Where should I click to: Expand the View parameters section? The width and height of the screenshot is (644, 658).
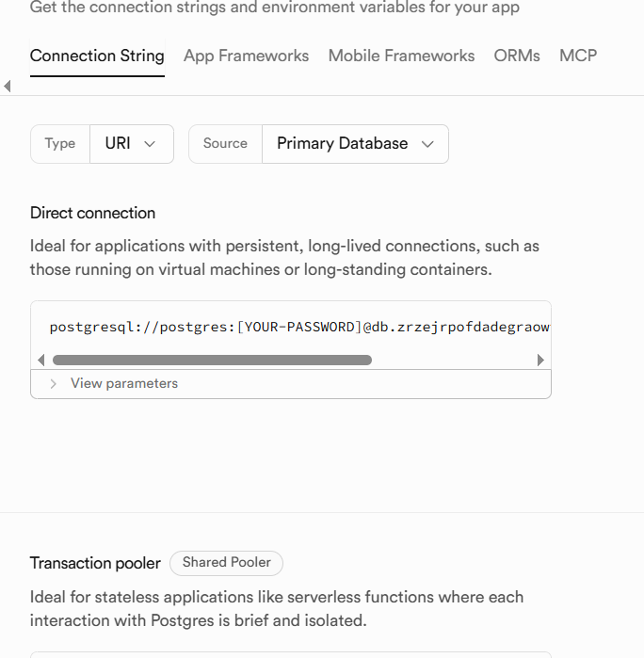[x=123, y=383]
